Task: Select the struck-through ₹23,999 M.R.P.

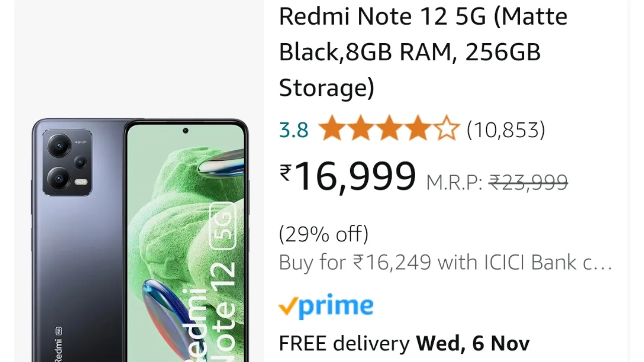Action: tap(528, 182)
